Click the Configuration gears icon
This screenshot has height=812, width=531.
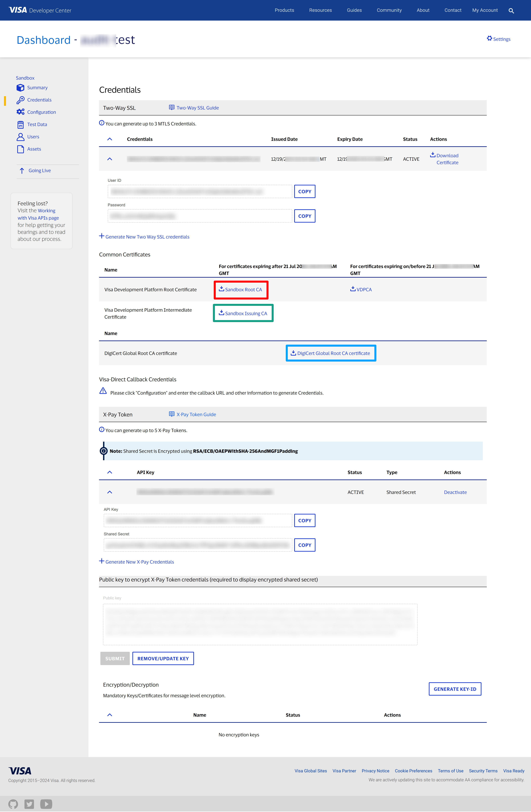(x=20, y=112)
